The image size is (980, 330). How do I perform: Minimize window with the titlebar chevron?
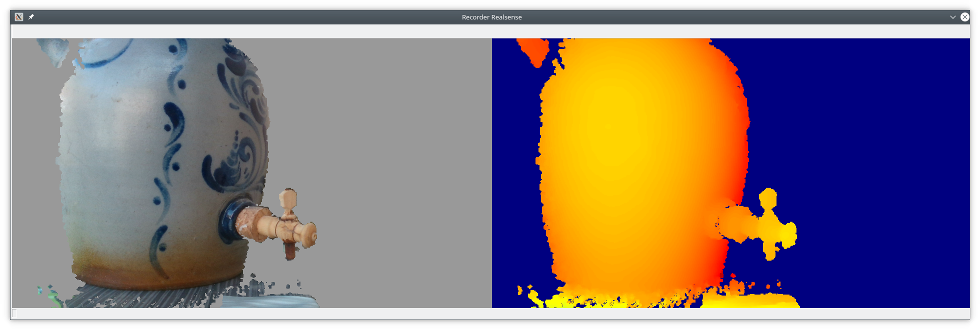point(953,17)
